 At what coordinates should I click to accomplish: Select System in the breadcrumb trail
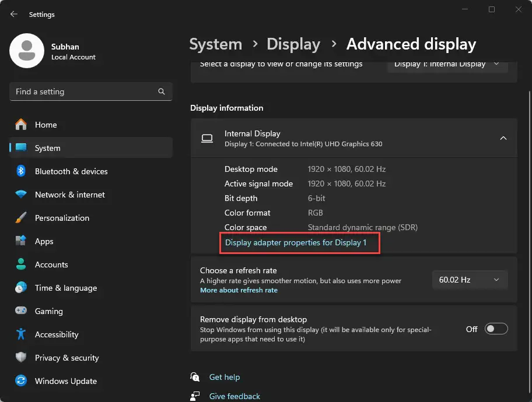coord(216,44)
